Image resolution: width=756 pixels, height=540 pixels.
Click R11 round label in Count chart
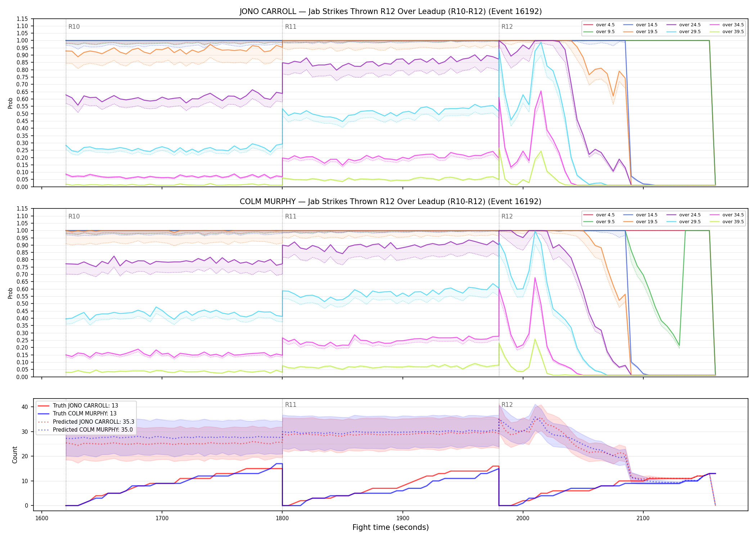point(291,405)
